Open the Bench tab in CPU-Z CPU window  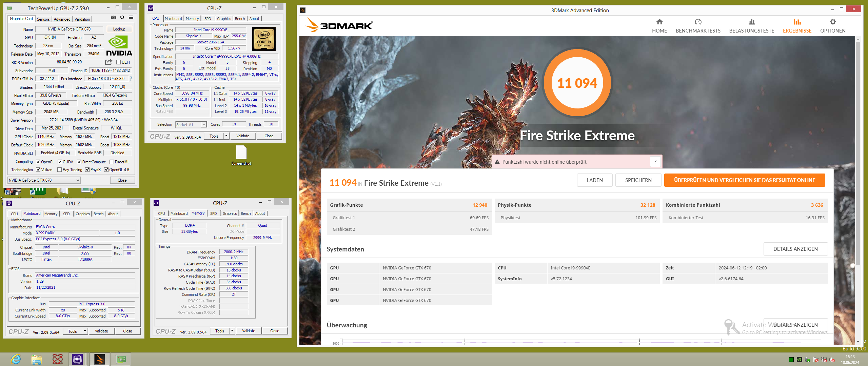click(240, 19)
